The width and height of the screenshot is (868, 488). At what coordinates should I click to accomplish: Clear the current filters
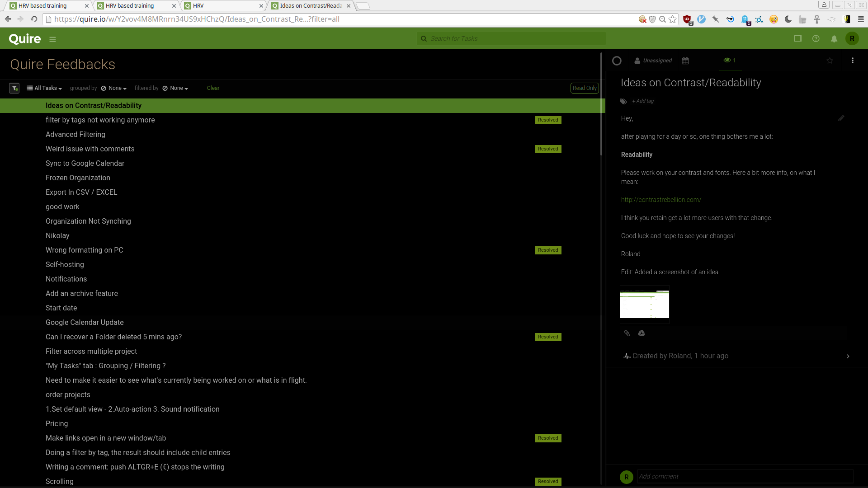coord(213,88)
